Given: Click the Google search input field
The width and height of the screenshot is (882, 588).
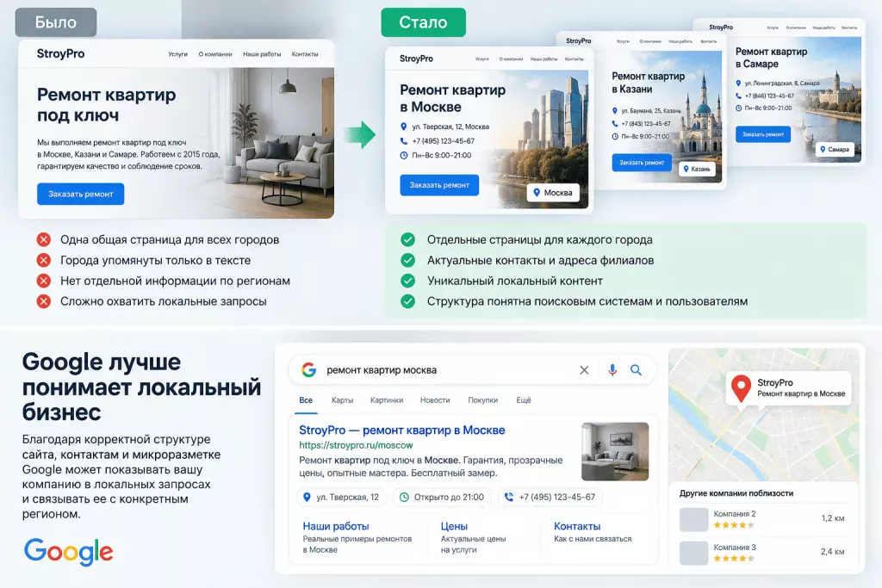Looking at the screenshot, I should (471, 370).
